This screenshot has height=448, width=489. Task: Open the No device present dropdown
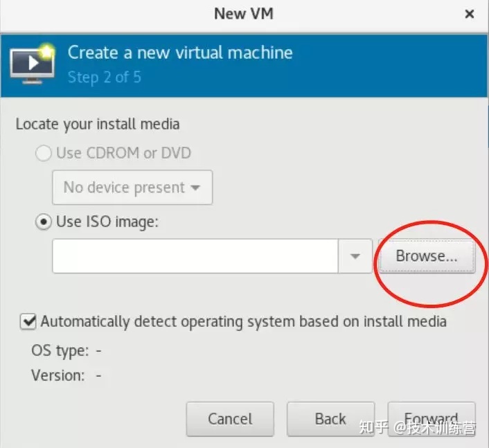(132, 188)
